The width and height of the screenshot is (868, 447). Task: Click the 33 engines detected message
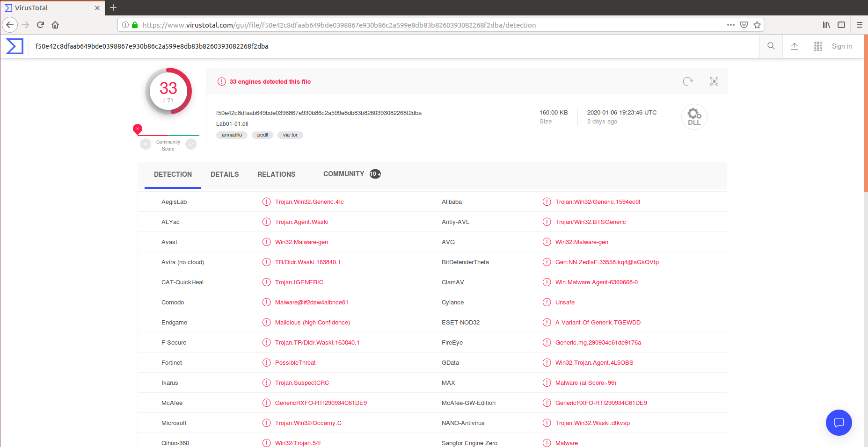pos(270,82)
